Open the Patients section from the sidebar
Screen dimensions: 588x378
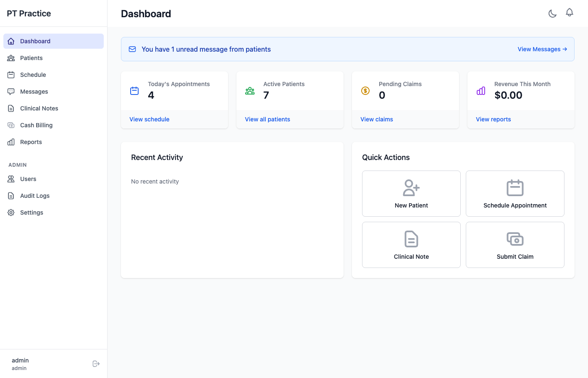(x=31, y=58)
